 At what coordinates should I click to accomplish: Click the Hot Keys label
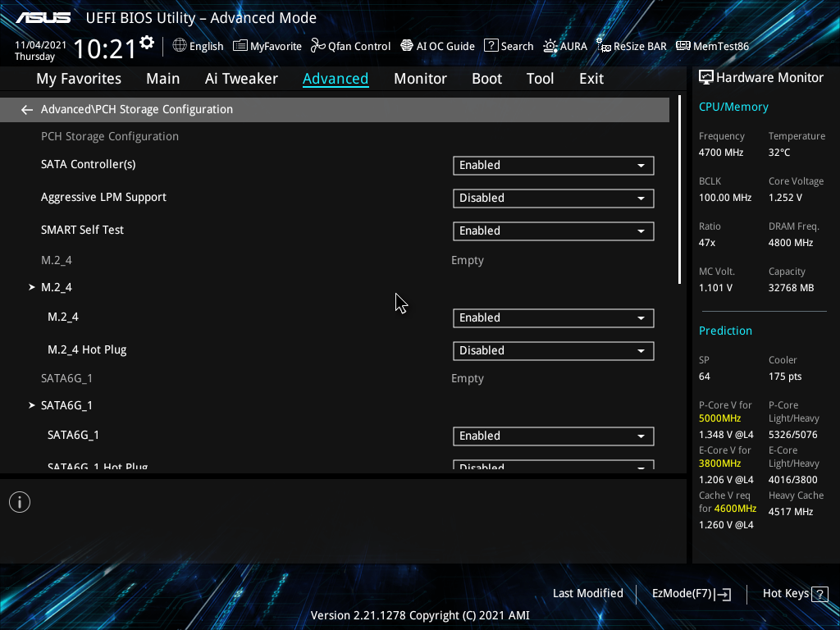click(785, 594)
